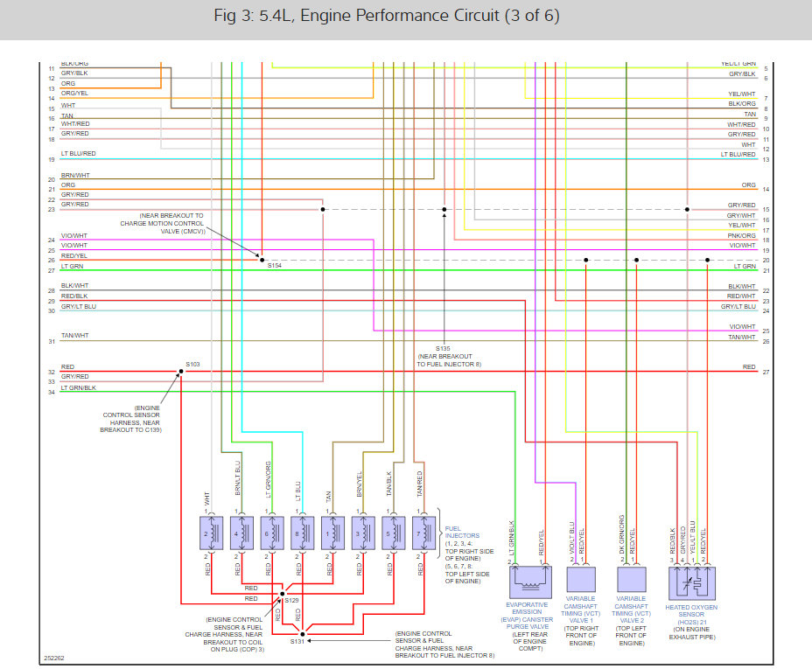Viewport: 812px width, 669px height.
Task: Select the 'S131' splice label
Action: coord(297,642)
